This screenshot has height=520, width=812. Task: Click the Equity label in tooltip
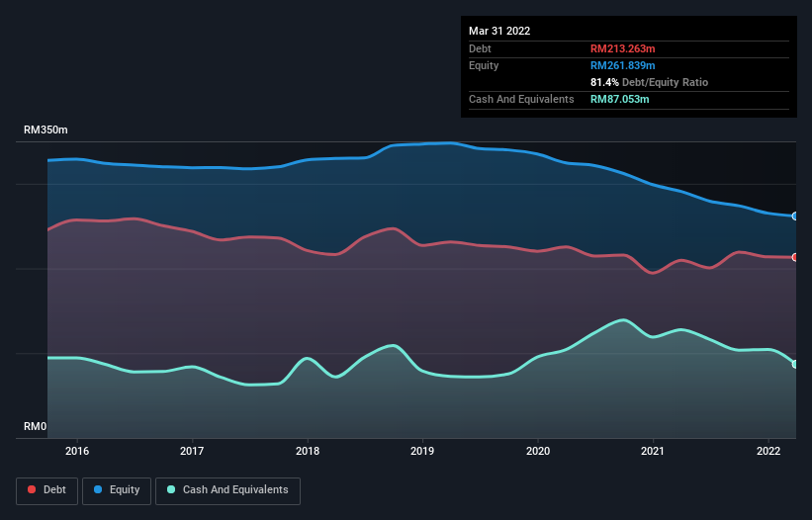484,65
